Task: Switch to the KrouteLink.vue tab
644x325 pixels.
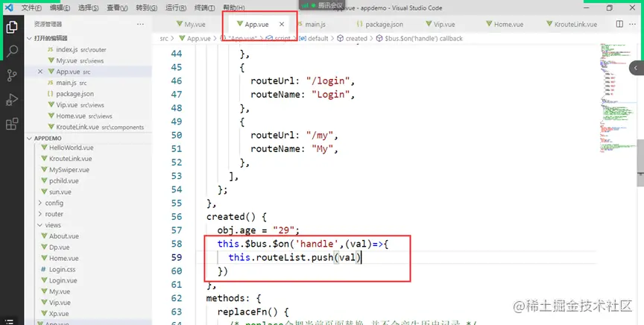Action: [x=572, y=25]
